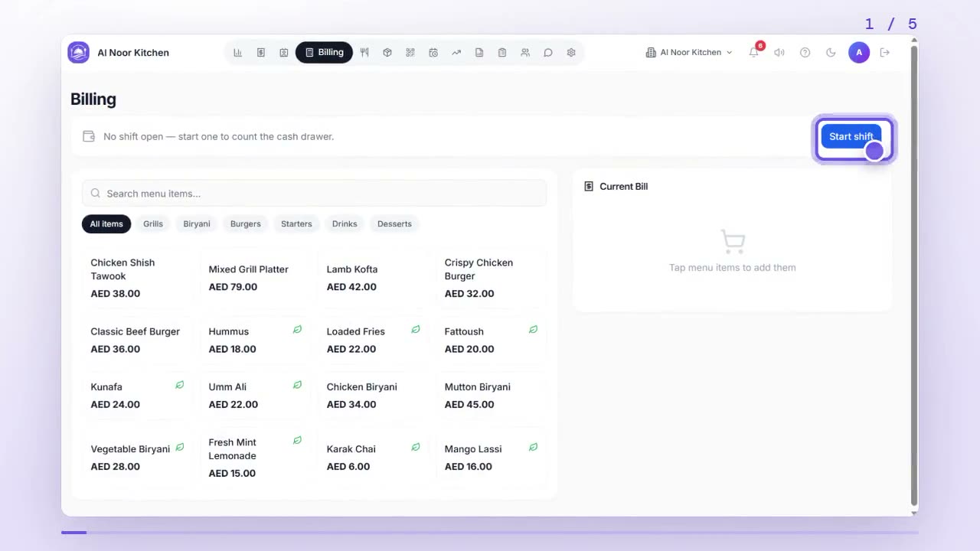Filter by Drinks category
This screenshot has height=551, width=980.
[x=345, y=224]
